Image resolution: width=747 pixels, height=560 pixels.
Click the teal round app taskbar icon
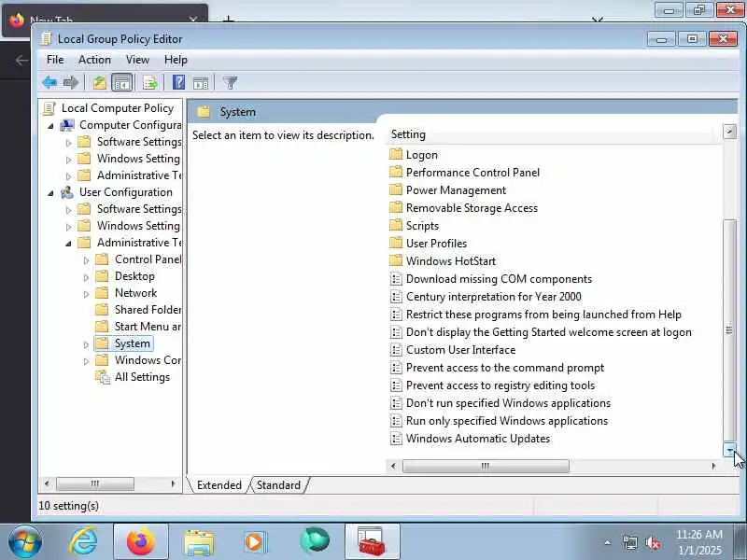tap(315, 541)
